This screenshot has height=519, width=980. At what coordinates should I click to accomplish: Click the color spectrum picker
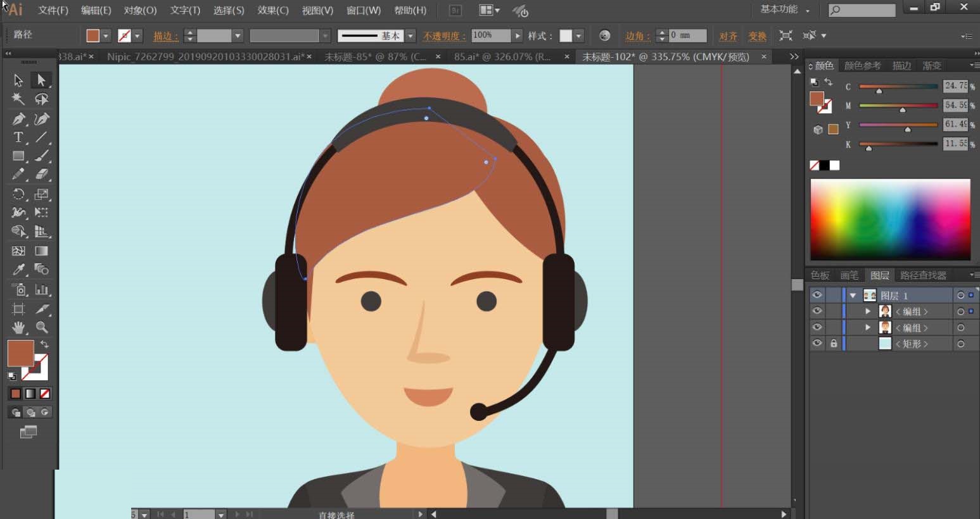click(x=890, y=219)
